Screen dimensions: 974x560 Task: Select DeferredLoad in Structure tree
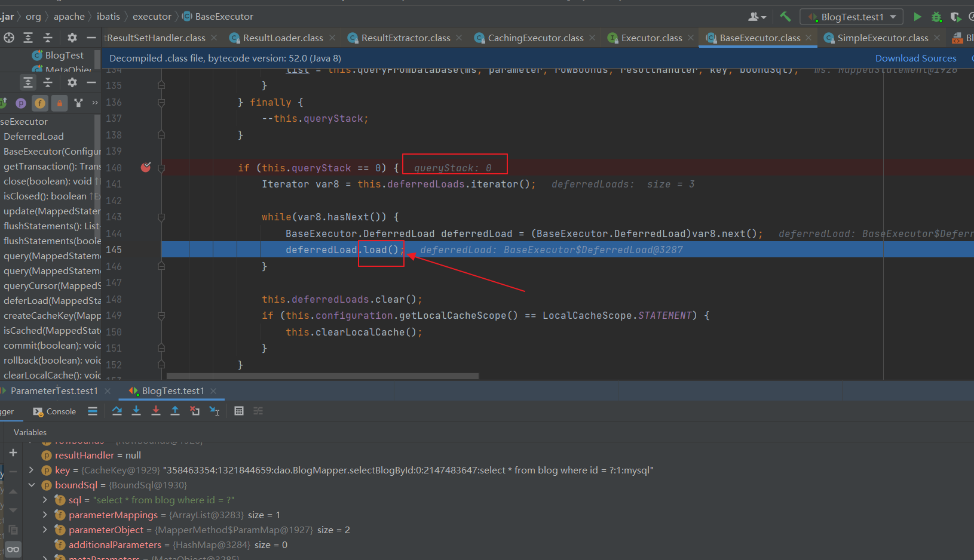(33, 137)
